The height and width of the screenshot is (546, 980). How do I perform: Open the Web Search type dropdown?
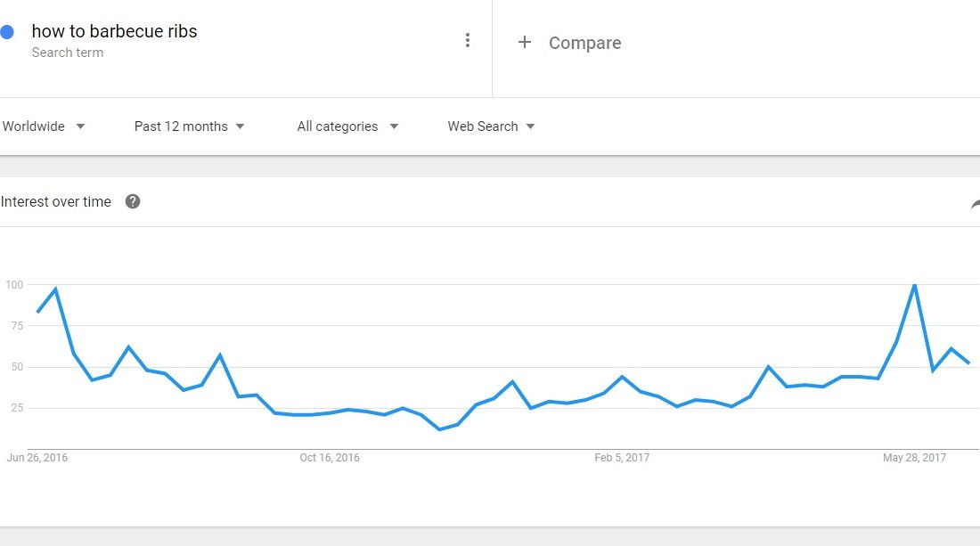point(491,126)
